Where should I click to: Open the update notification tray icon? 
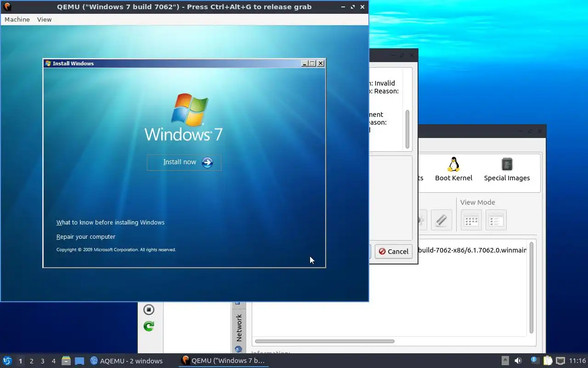click(534, 360)
